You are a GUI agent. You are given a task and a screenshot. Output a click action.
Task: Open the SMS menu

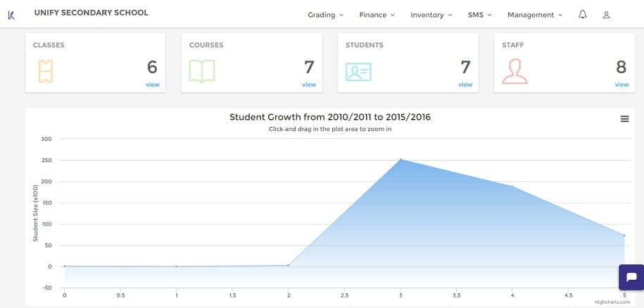[x=479, y=15]
